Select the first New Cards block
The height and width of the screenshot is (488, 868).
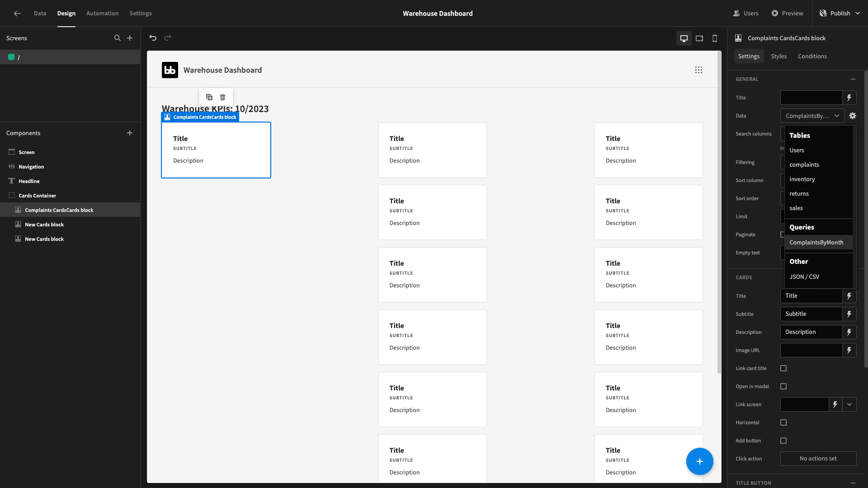pyautogui.click(x=70, y=225)
